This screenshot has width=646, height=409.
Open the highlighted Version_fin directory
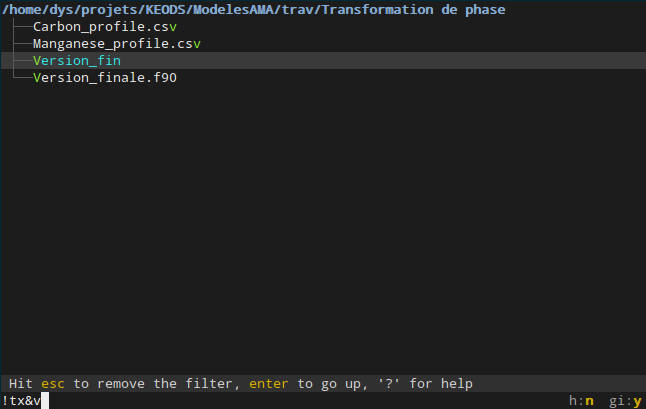click(77, 61)
